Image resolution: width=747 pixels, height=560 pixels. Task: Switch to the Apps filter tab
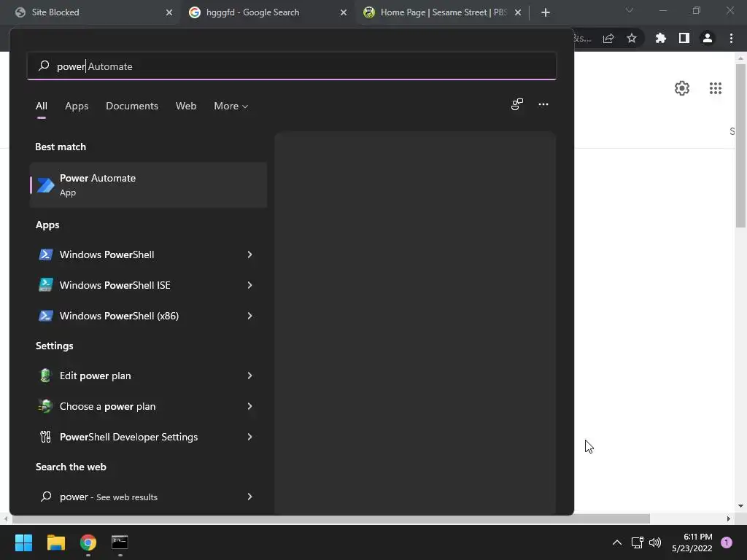[77, 106]
